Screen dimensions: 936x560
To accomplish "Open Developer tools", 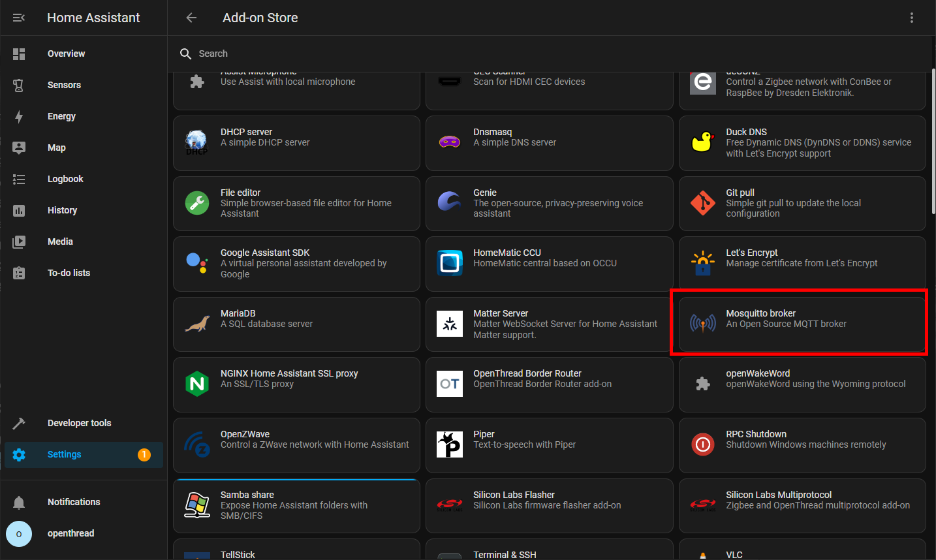I will click(x=79, y=423).
